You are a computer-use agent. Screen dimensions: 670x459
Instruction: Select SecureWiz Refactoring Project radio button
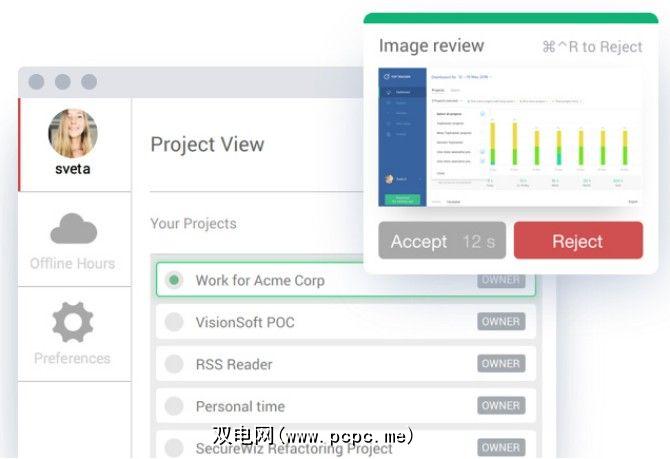click(174, 447)
